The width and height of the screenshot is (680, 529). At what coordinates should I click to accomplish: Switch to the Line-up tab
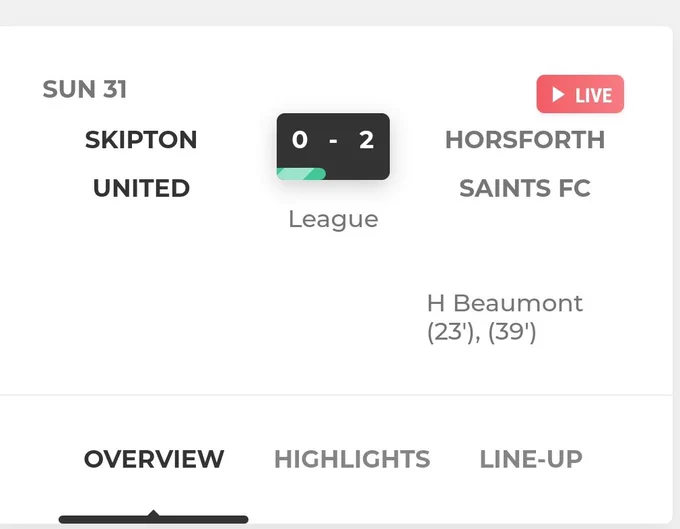(531, 459)
